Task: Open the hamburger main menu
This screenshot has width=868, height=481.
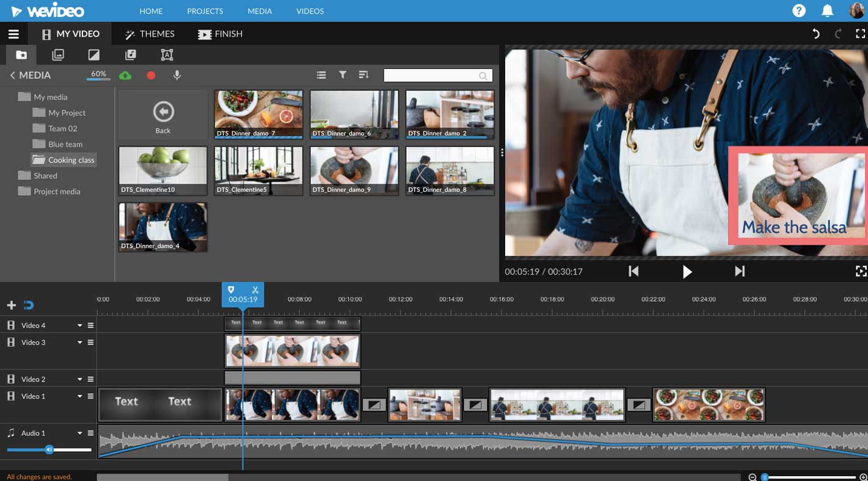Action: [13, 34]
